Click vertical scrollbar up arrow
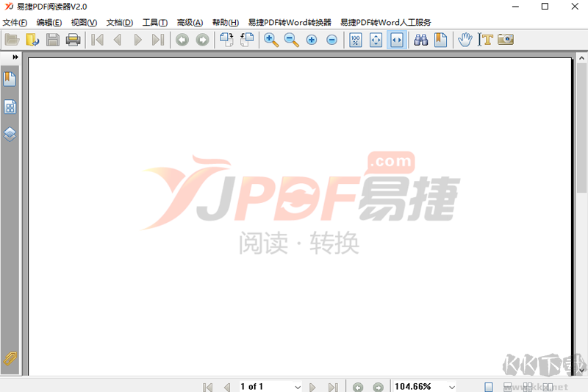The width and height of the screenshot is (588, 392). point(581,58)
